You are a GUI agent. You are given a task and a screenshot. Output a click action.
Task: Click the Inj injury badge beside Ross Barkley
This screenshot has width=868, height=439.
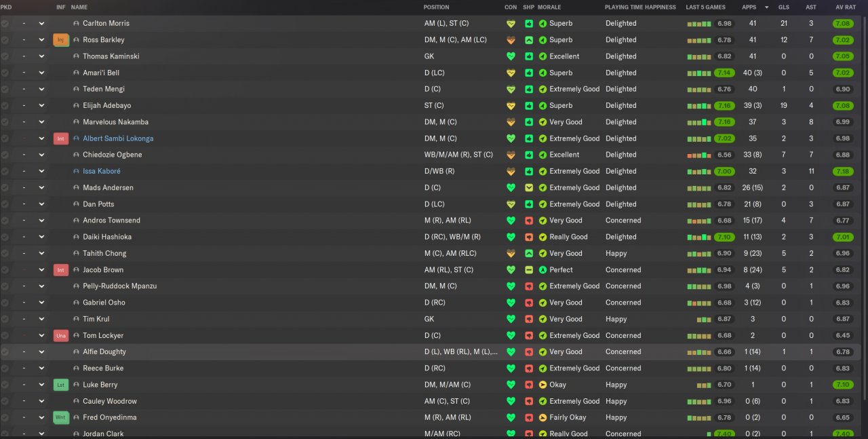tap(60, 40)
